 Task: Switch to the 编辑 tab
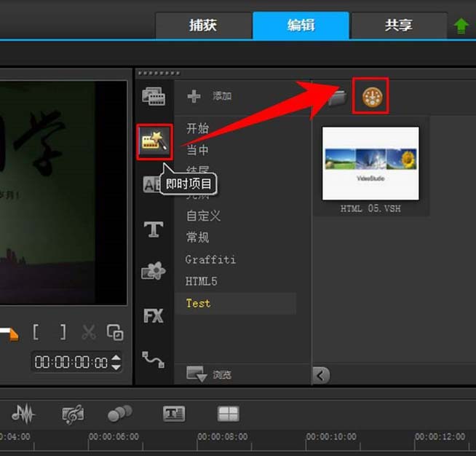301,25
